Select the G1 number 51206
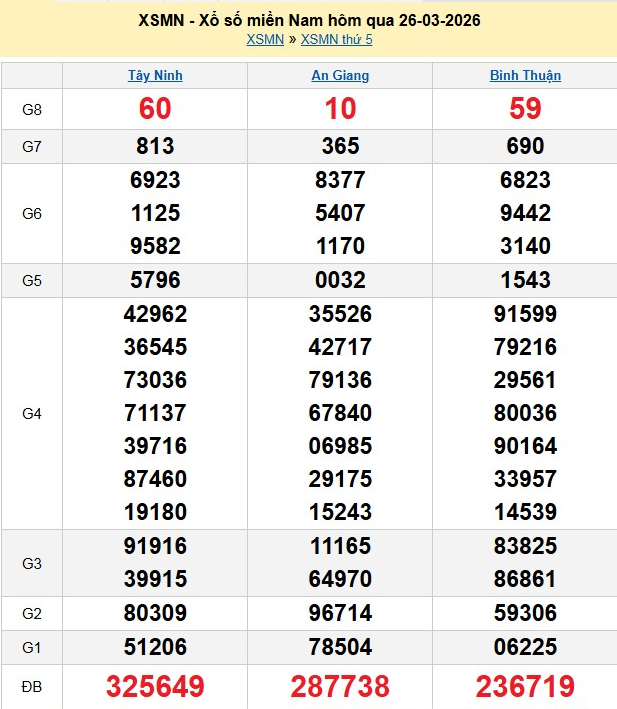 click(155, 647)
